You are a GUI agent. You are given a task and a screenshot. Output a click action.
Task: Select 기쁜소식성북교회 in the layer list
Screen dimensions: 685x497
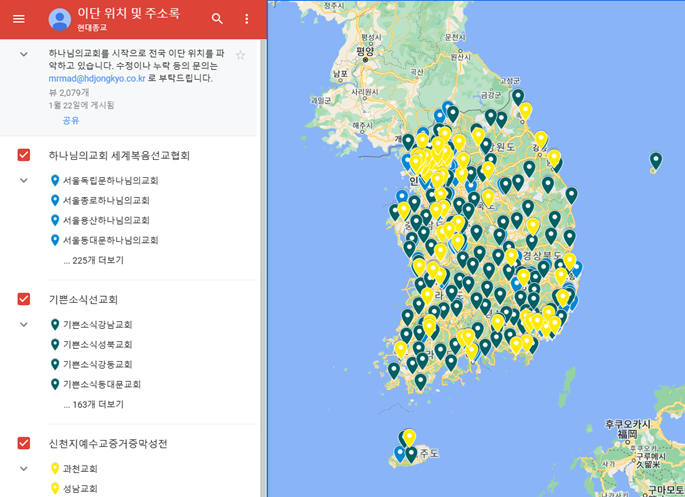[x=97, y=345]
